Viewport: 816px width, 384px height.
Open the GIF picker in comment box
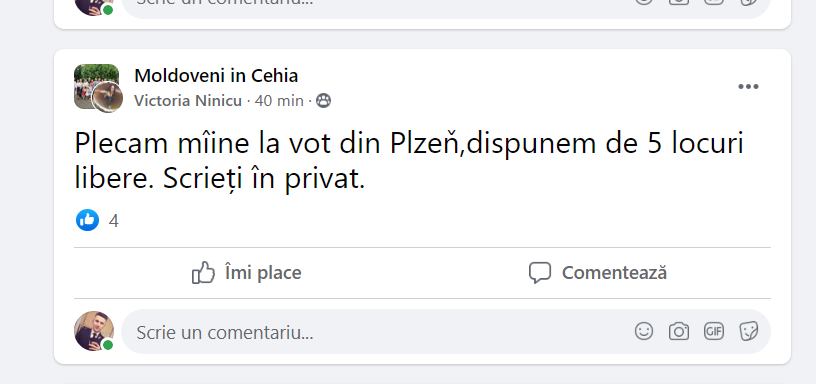713,331
